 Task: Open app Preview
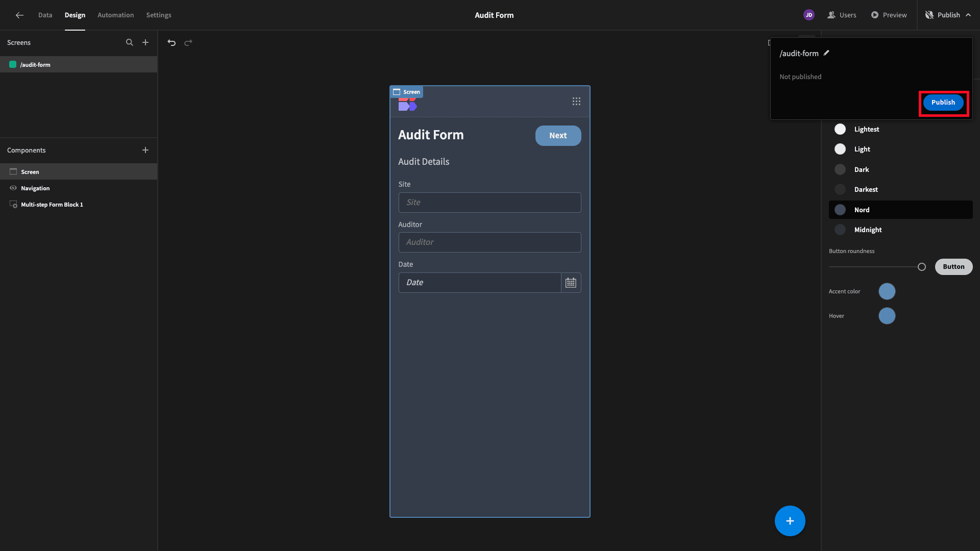889,15
